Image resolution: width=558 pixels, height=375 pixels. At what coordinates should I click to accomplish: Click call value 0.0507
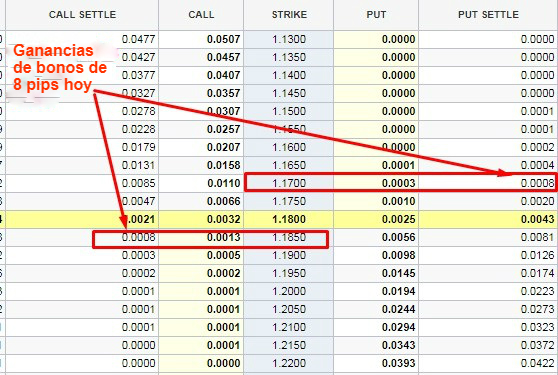[x=223, y=39]
